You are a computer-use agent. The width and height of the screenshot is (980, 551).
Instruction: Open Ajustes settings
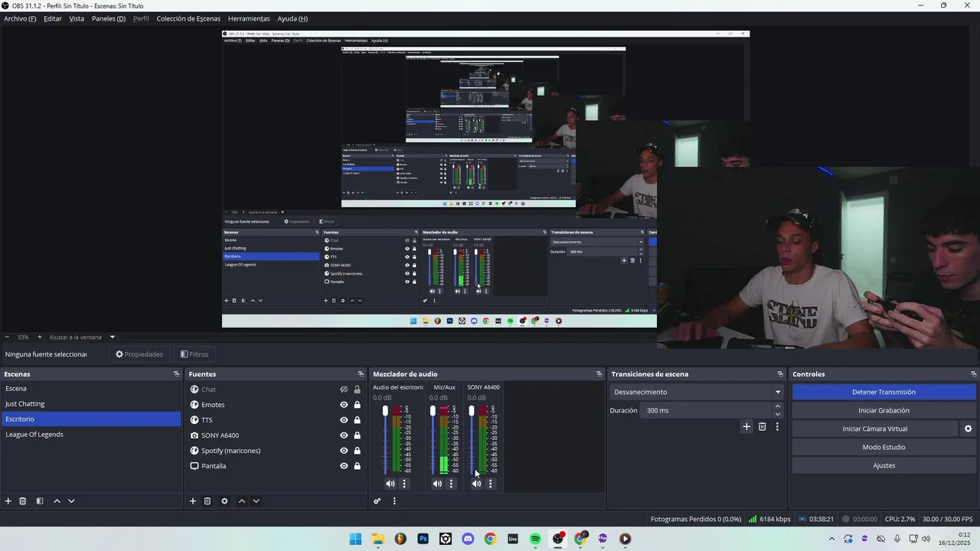tap(884, 465)
